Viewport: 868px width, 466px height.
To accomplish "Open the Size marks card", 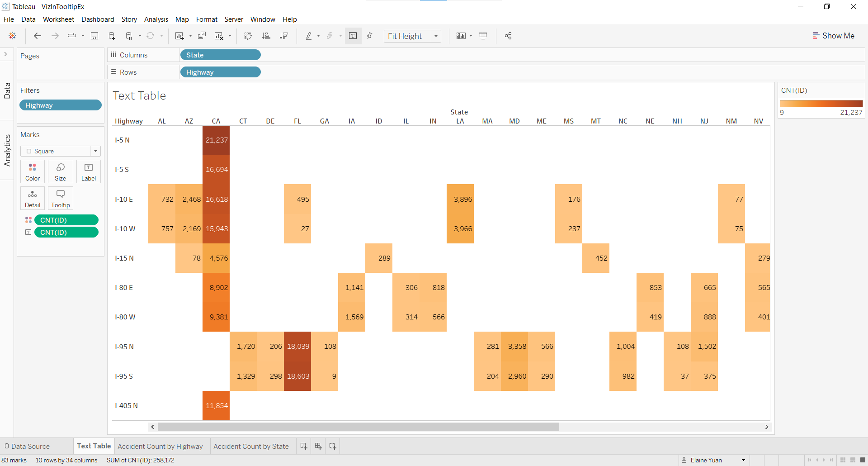I will [61, 172].
